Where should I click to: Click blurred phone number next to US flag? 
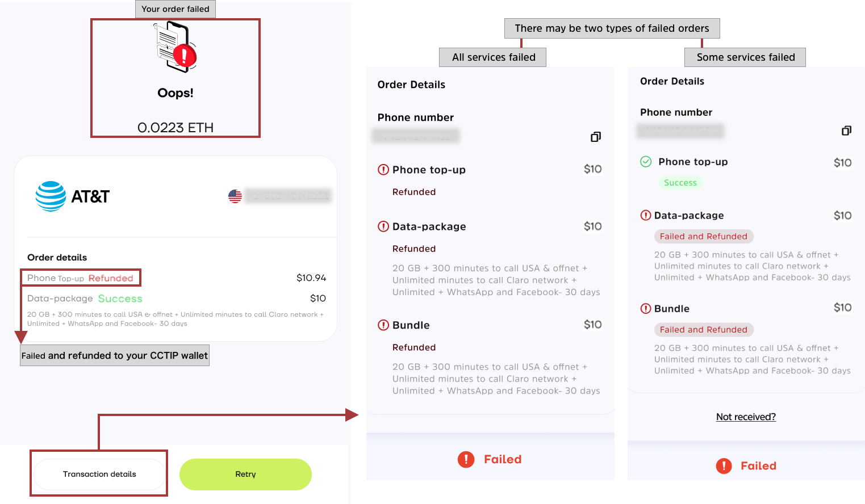(x=288, y=196)
